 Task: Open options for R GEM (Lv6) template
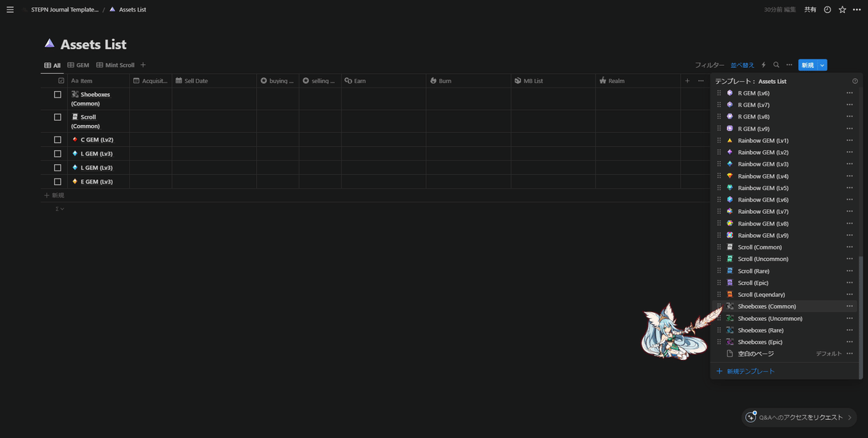[x=850, y=93]
